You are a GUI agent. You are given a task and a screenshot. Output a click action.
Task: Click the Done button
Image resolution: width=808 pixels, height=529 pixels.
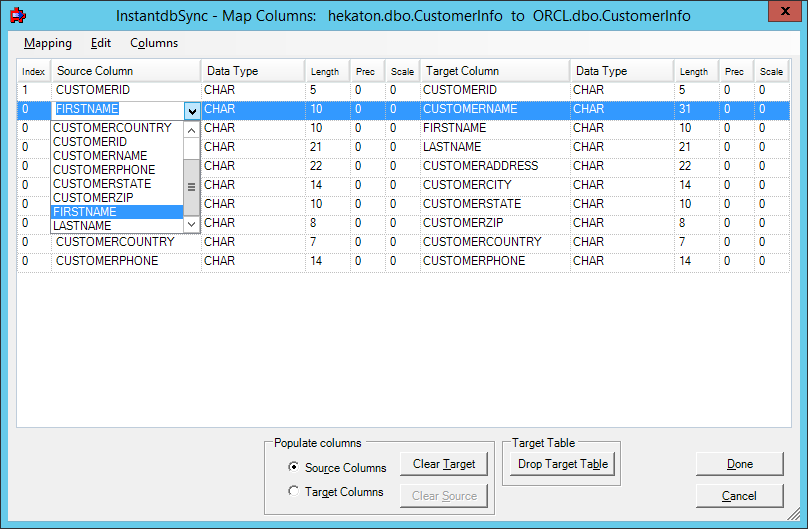pyautogui.click(x=739, y=464)
